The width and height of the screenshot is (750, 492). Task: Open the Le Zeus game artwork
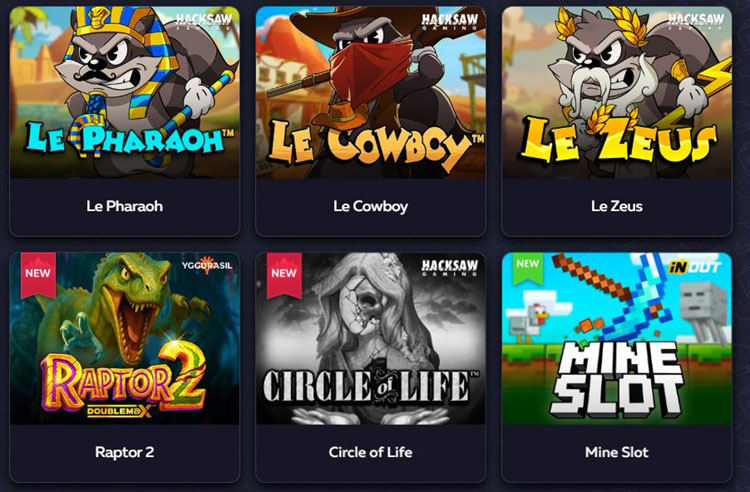pos(617,92)
